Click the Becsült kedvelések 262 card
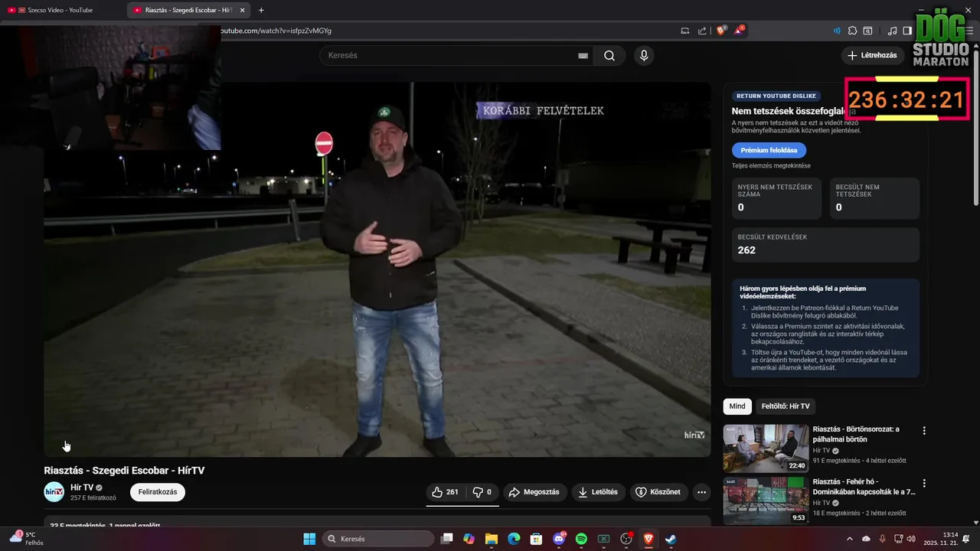Viewport: 980px width, 551px height. coord(825,245)
